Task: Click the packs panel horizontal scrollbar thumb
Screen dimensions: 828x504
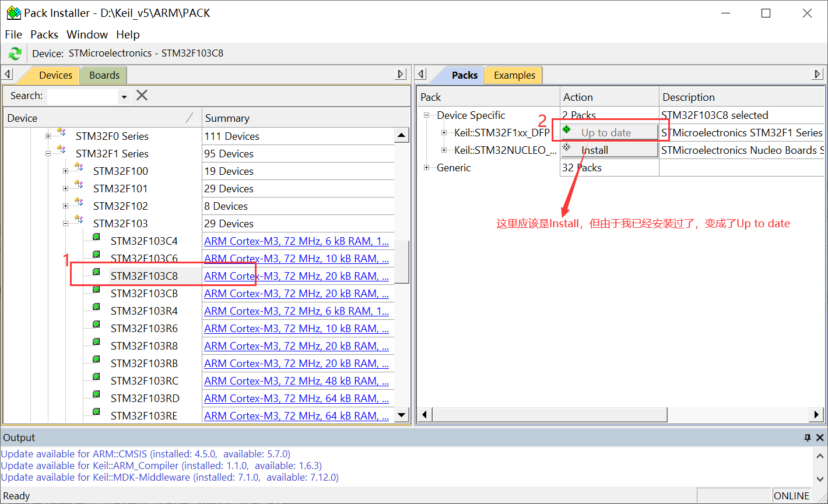Action: coord(550,414)
